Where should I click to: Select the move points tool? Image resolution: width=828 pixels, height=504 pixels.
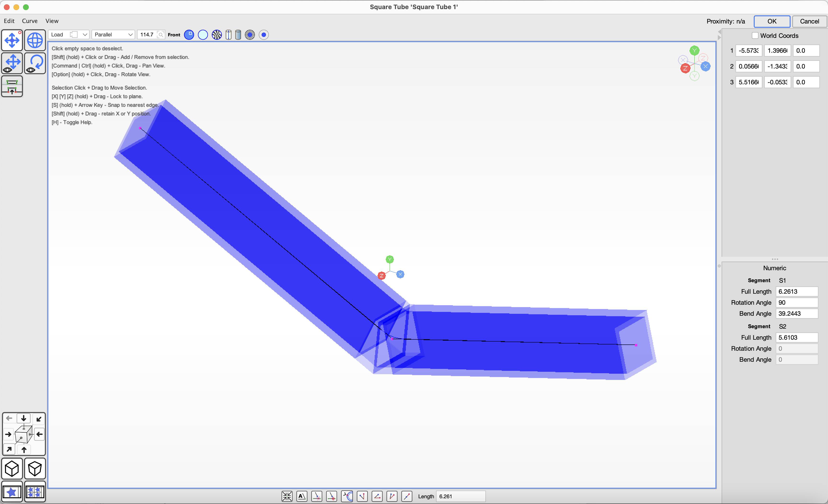[12, 40]
